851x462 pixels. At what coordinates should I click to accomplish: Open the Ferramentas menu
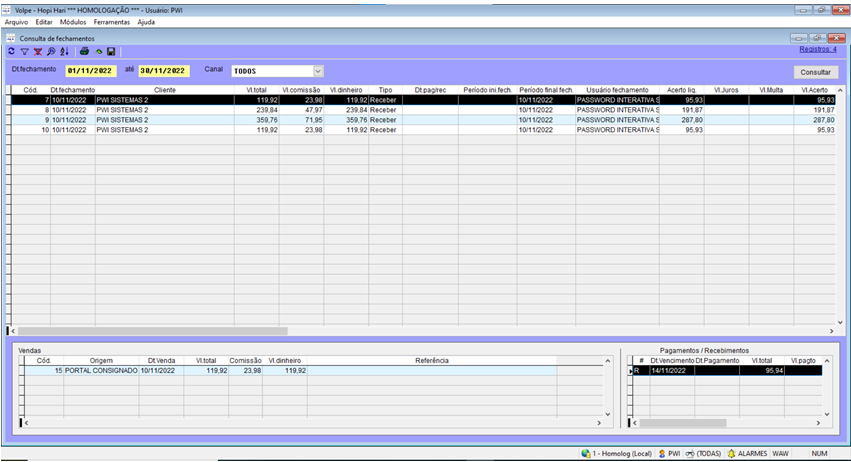point(111,21)
